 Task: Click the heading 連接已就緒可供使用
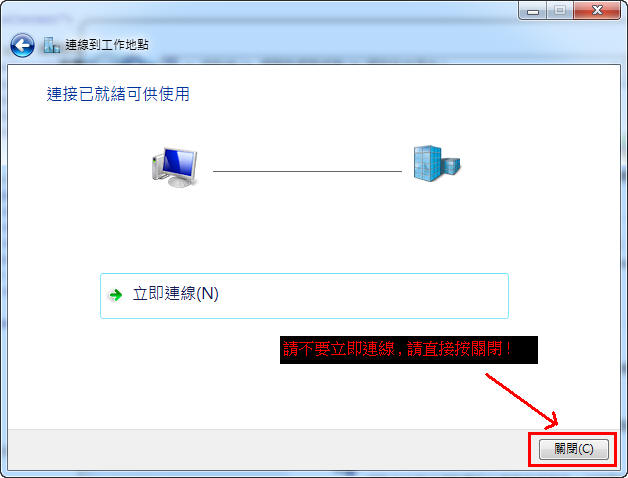coord(118,95)
